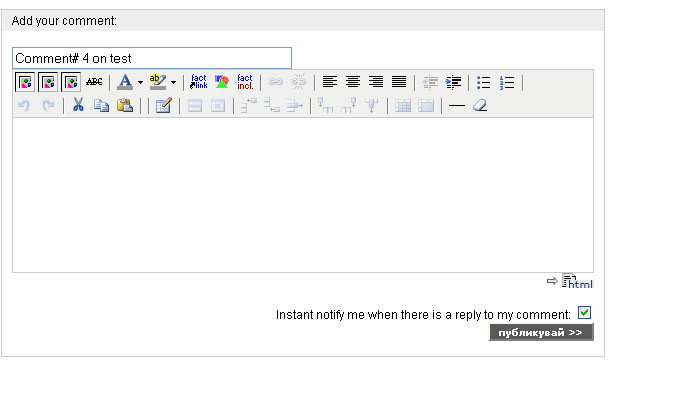Click inside the comment body text area
Screen dimensions: 678x411
[x=303, y=194]
